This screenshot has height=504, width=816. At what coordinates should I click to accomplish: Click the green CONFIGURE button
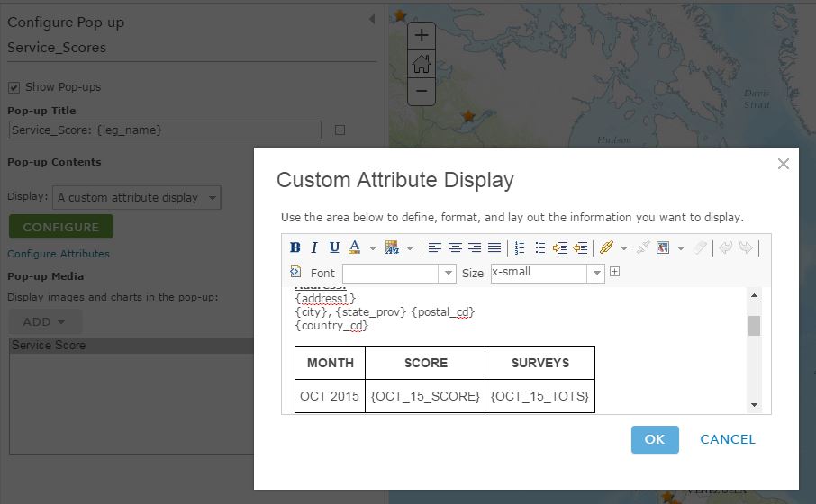coord(61,227)
